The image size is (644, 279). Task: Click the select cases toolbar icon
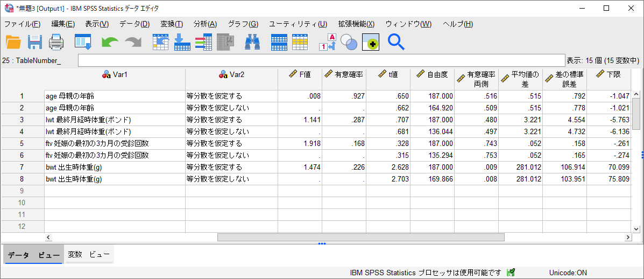(300, 42)
